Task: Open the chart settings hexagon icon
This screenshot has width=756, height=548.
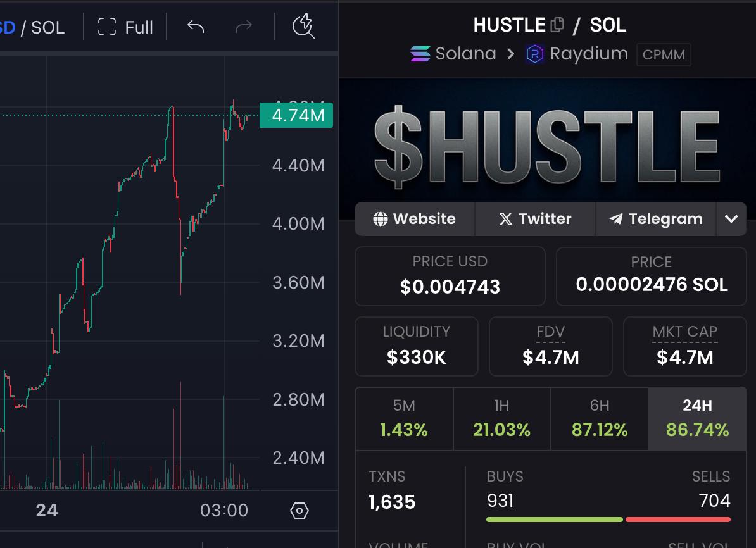Action: (x=299, y=511)
